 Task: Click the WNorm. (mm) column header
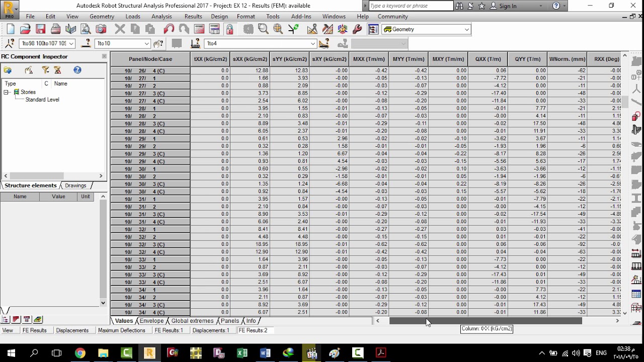pos(567,59)
